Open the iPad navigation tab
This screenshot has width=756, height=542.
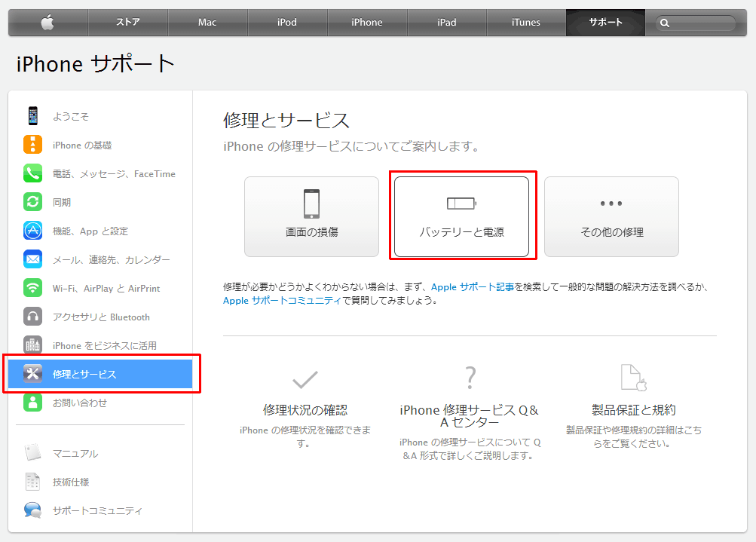click(x=447, y=22)
